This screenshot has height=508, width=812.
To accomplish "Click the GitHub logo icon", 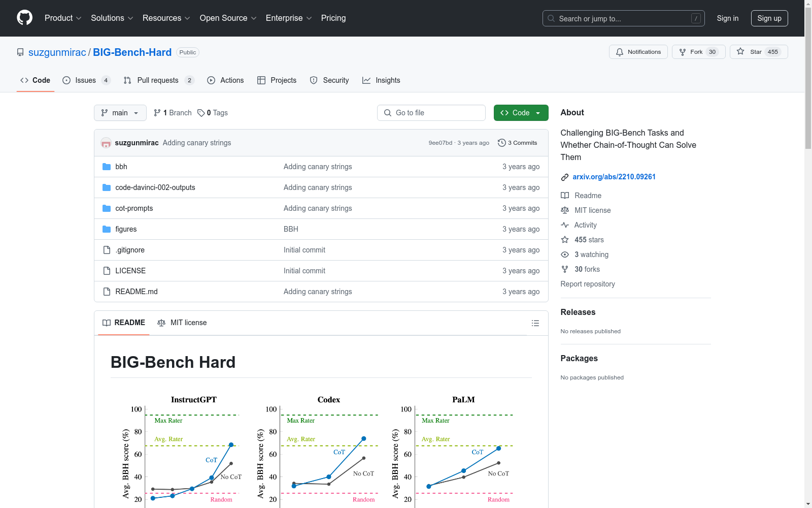I will coord(24,18).
